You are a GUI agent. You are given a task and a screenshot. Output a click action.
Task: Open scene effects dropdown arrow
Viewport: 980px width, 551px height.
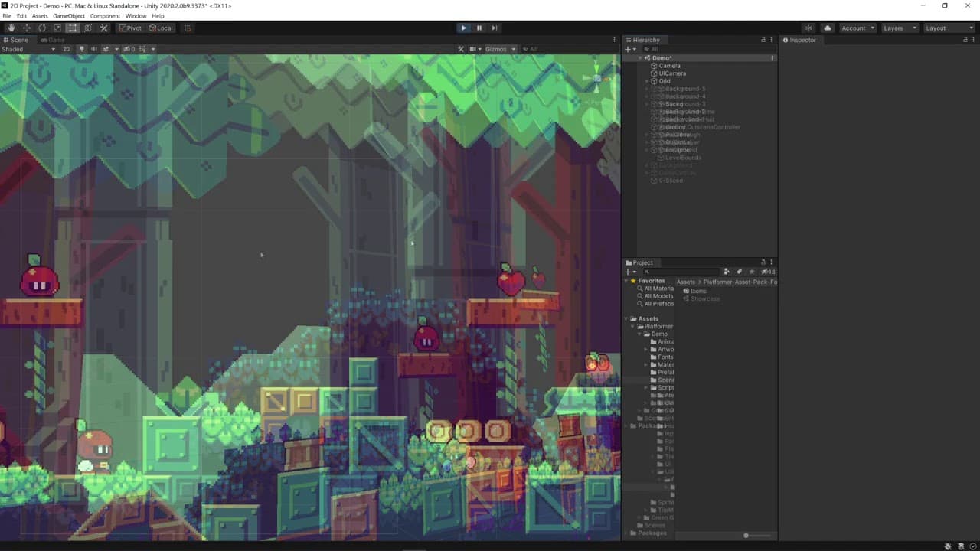[116, 49]
